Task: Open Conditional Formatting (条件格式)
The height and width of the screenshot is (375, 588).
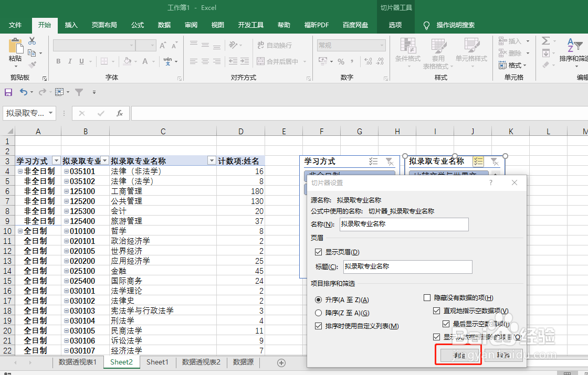Action: 407,52
